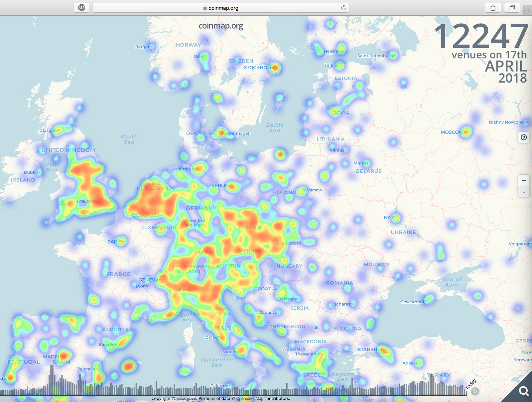The image size is (532, 402).
Task: Click the ISTANBUL label on the map
Action: coord(368,350)
